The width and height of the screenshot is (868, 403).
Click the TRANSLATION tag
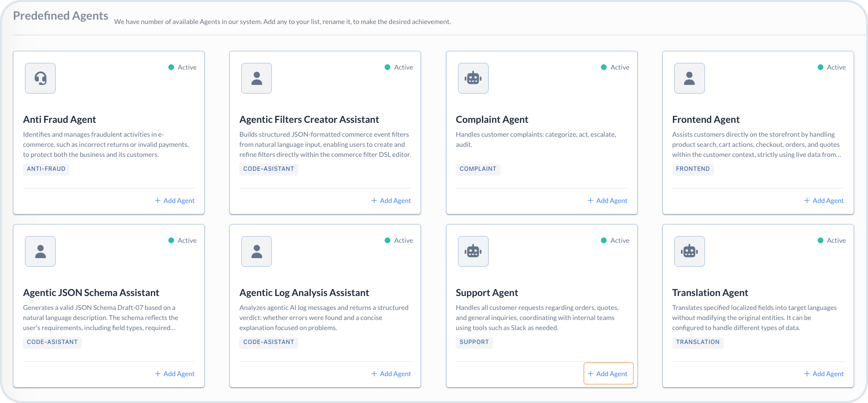(698, 342)
